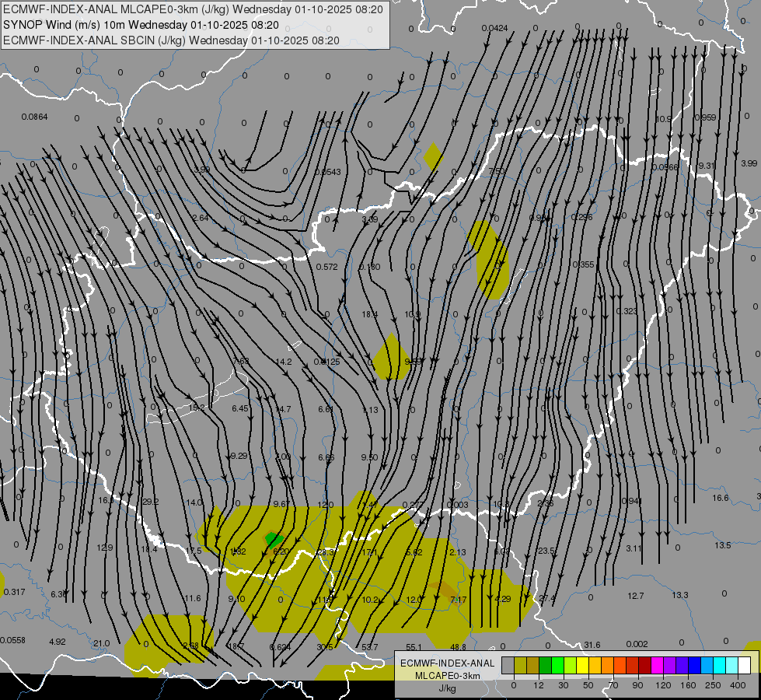Click the header line SYNOP Wind 10m

click(141, 25)
